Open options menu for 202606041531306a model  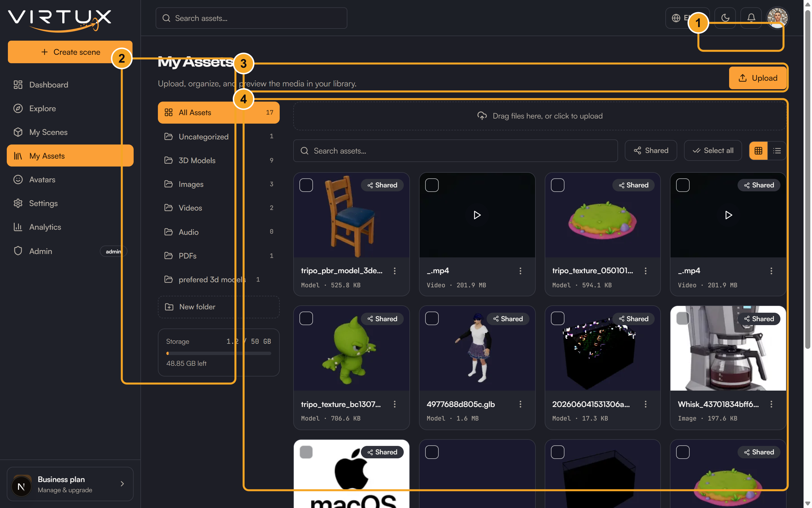point(646,404)
